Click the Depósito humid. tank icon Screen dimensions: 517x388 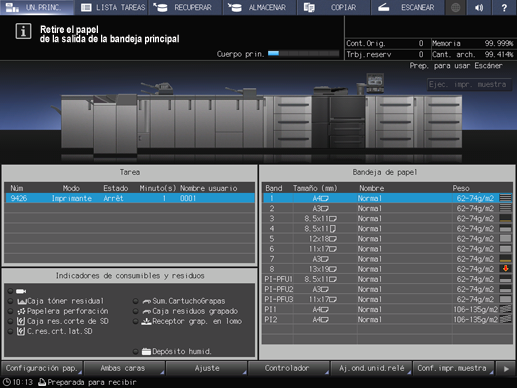[x=146, y=351]
